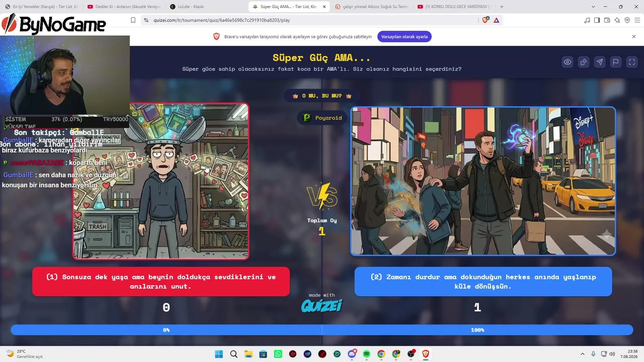Toggle fullscreen mode for the quiz

[x=632, y=62]
